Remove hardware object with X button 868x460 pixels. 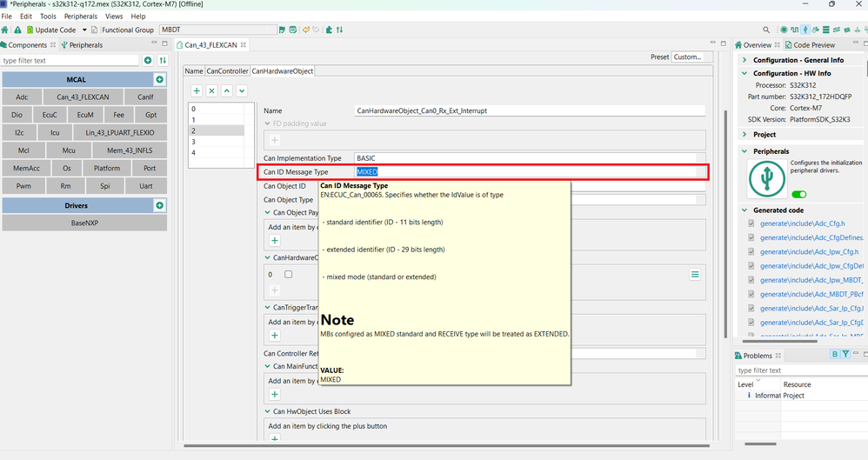211,90
